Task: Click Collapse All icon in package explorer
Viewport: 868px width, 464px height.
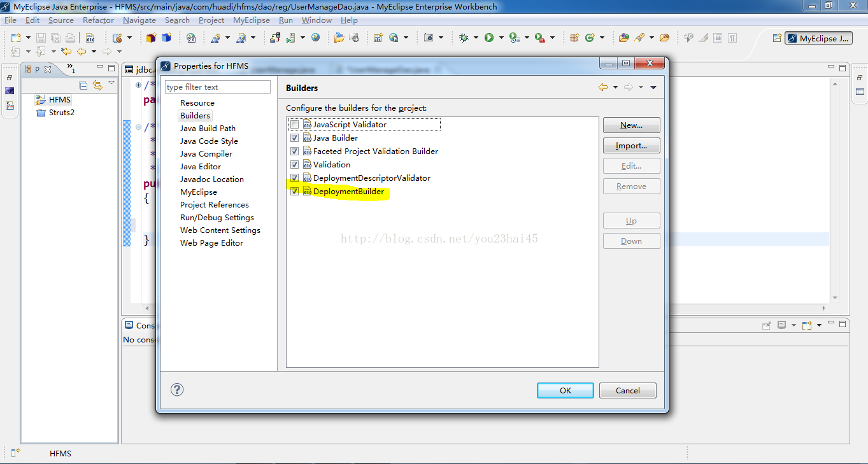Action: click(83, 85)
